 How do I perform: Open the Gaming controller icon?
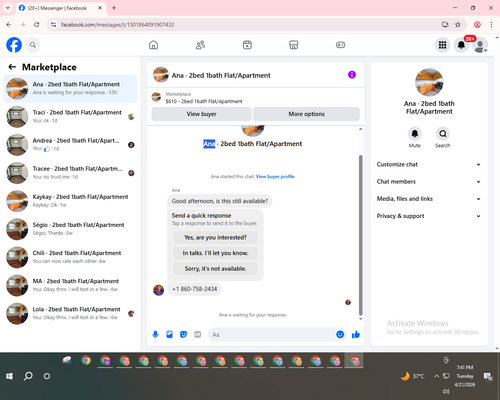click(340, 45)
